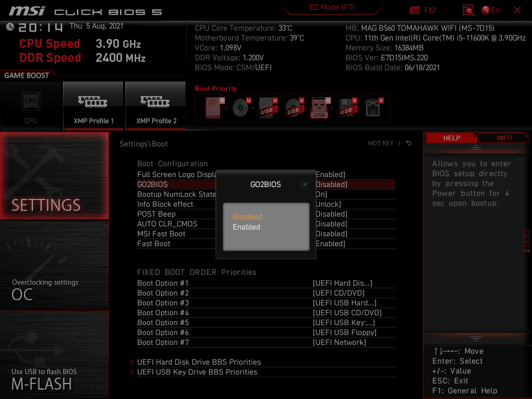The height and width of the screenshot is (399, 532).
Task: Click the HOT KEY label
Action: (381, 143)
